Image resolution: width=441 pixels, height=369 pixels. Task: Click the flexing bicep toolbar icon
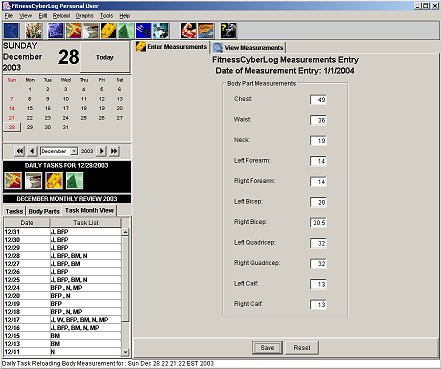(189, 31)
